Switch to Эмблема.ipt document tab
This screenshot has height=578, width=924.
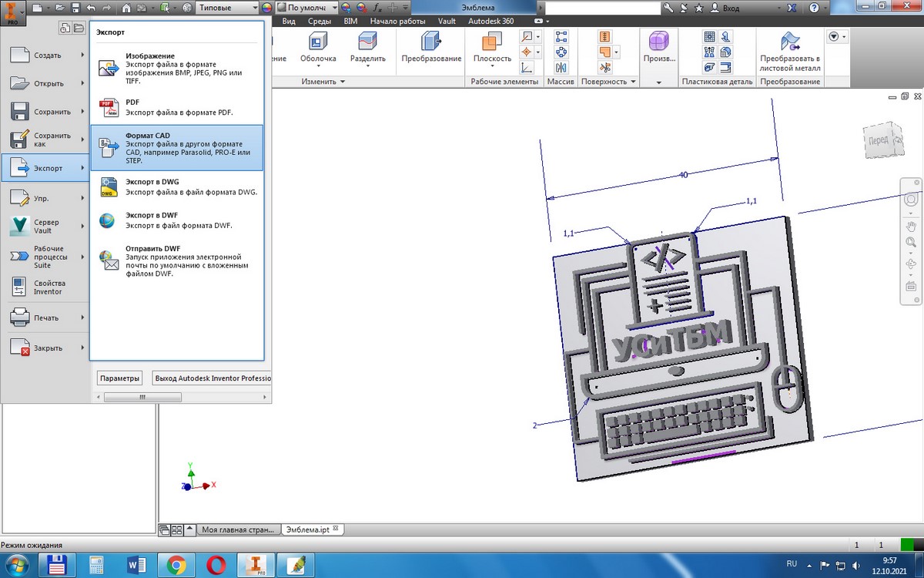click(312, 530)
